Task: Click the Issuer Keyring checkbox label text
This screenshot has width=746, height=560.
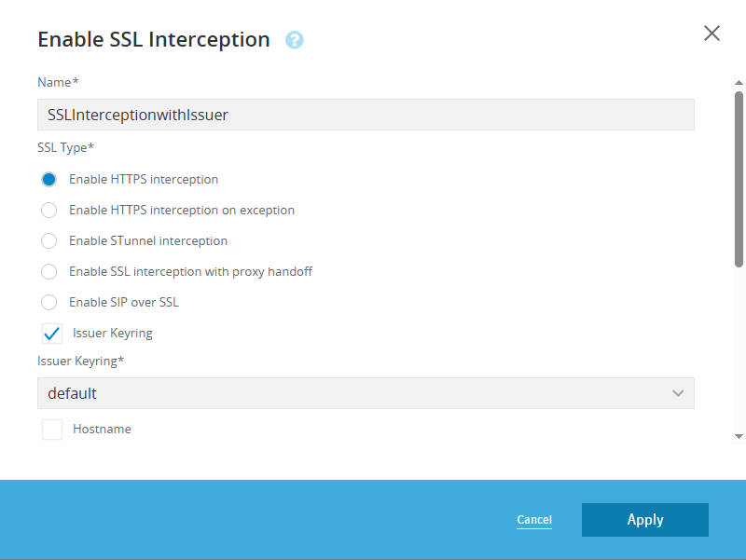Action: 113,334
